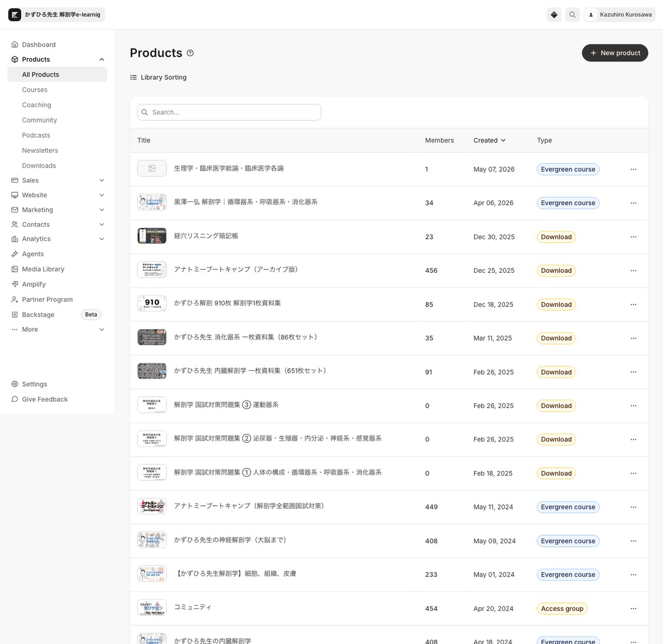Click the Settings gear icon
This screenshot has height=644, width=663.
point(15,384)
